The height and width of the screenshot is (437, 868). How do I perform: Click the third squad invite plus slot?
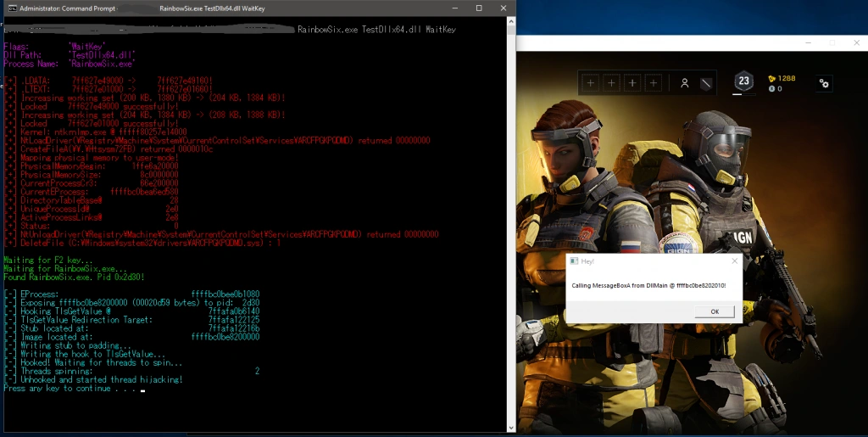pos(632,82)
